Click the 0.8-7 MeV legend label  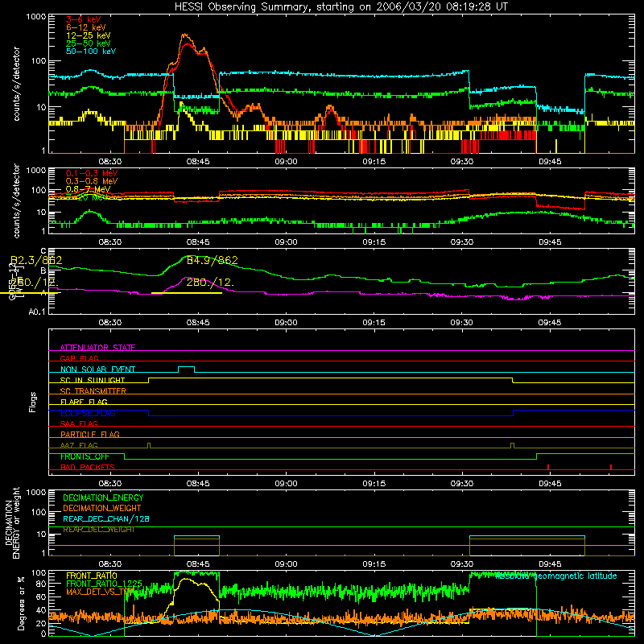88,189
